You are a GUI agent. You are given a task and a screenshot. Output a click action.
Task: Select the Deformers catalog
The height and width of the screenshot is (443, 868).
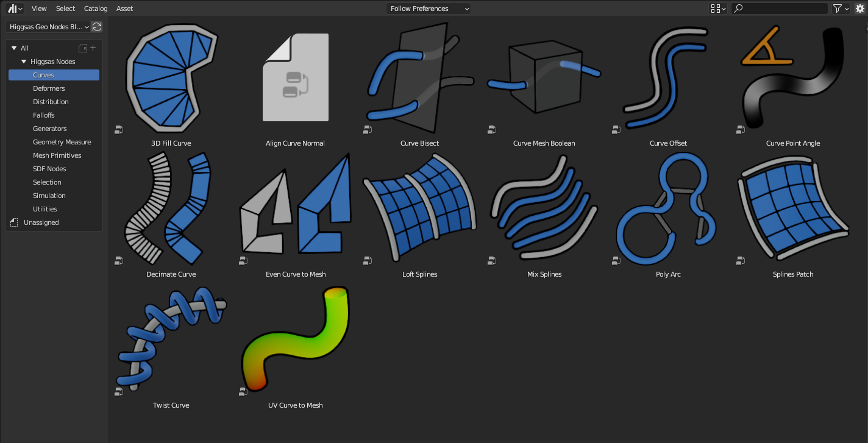(x=48, y=88)
